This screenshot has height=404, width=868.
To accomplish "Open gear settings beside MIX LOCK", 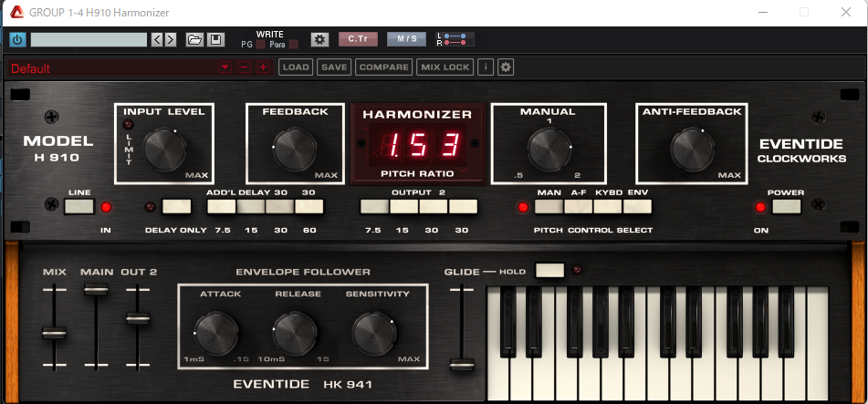I will pos(506,67).
